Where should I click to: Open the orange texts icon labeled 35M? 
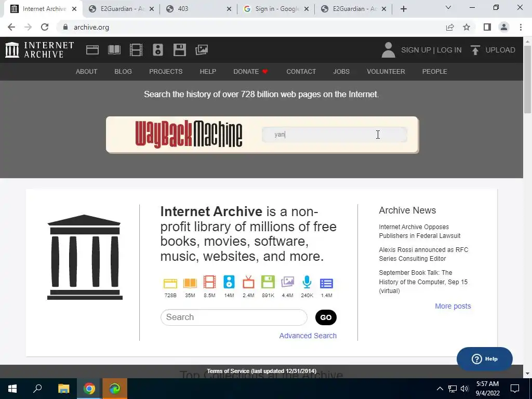190,283
